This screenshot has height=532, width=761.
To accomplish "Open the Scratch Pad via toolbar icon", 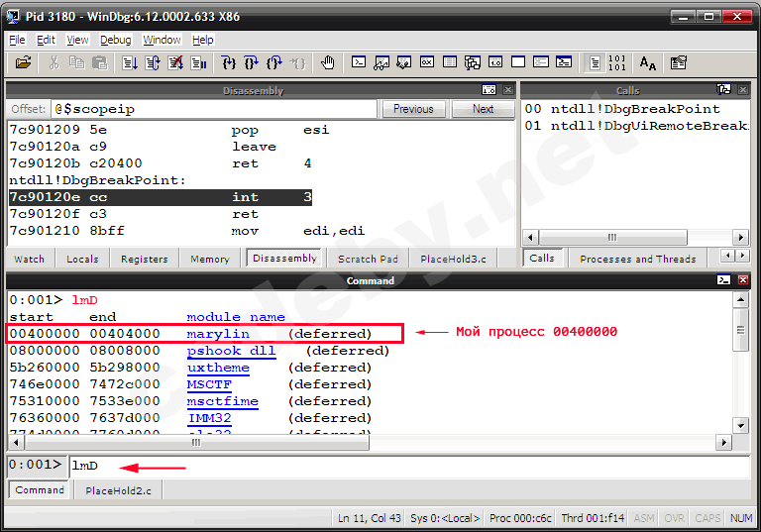I will point(518,62).
